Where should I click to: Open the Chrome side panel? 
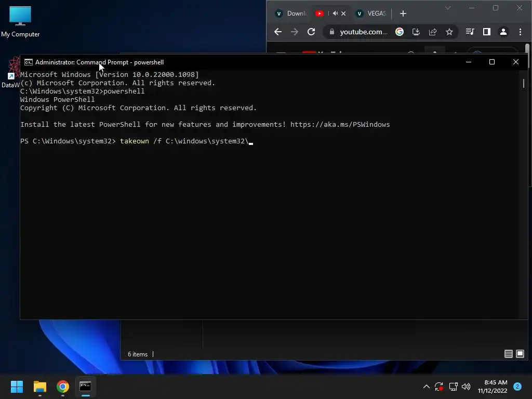pos(486,32)
